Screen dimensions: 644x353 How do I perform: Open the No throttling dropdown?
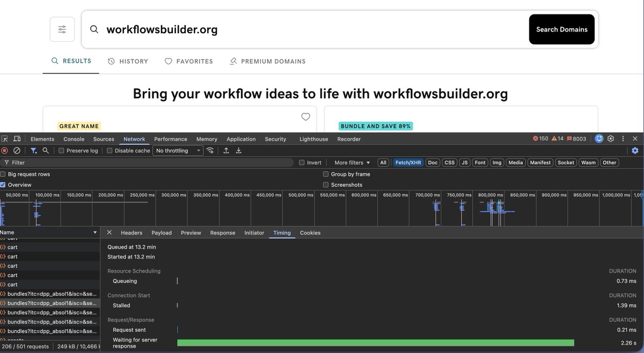tap(178, 151)
